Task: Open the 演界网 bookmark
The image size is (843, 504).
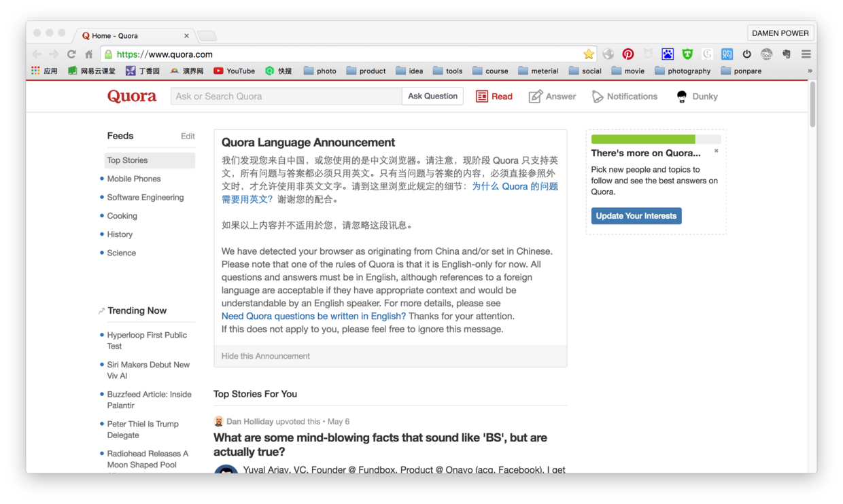Action: pos(186,71)
